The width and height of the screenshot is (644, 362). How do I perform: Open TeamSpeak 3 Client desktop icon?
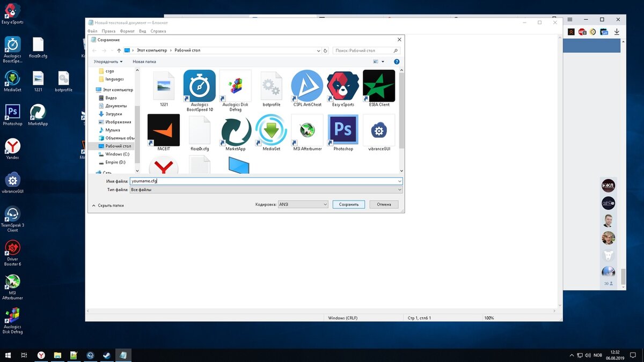point(12,219)
